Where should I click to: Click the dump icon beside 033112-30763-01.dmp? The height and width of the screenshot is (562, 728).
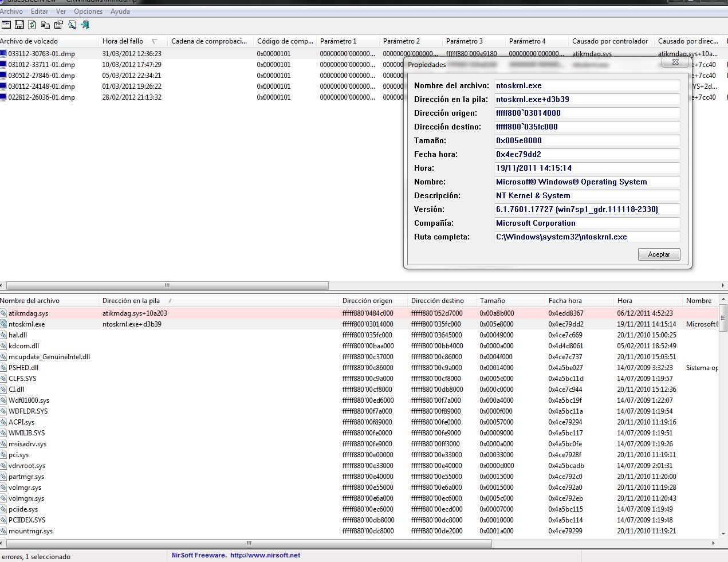[3, 54]
